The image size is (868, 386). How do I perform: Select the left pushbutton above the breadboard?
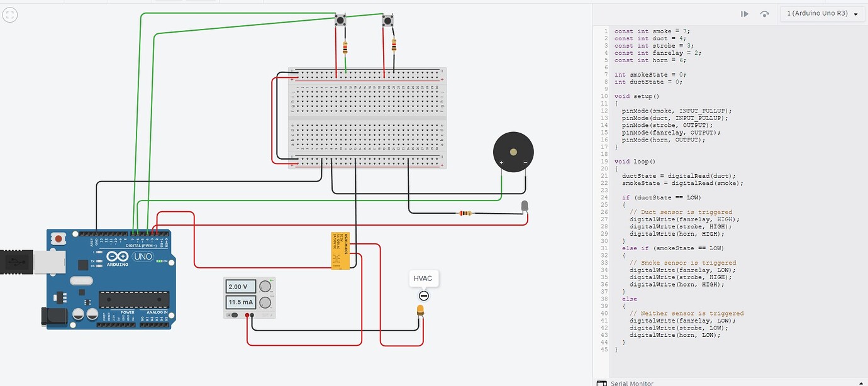pos(342,20)
